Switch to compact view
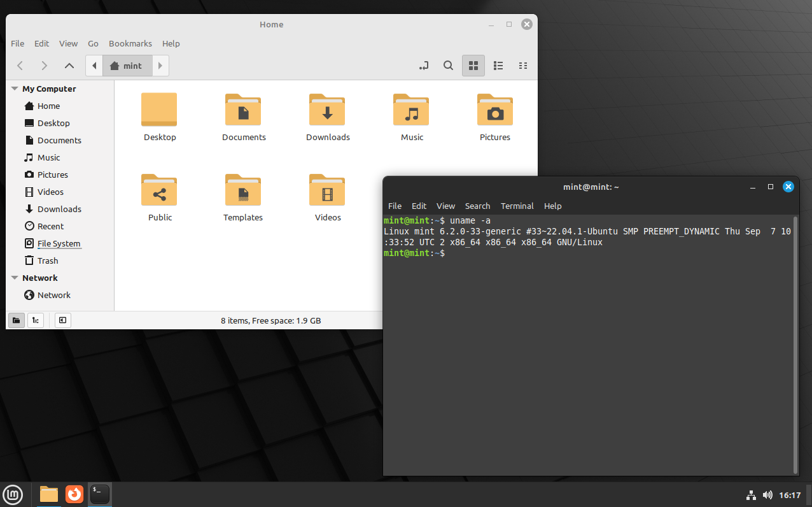812x507 pixels. pyautogui.click(x=523, y=66)
